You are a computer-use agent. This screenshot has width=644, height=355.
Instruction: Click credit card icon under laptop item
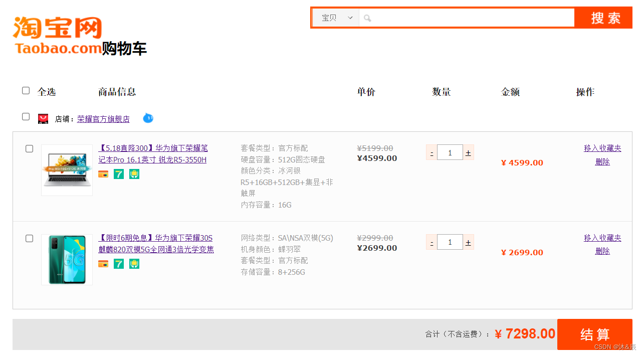tap(103, 174)
